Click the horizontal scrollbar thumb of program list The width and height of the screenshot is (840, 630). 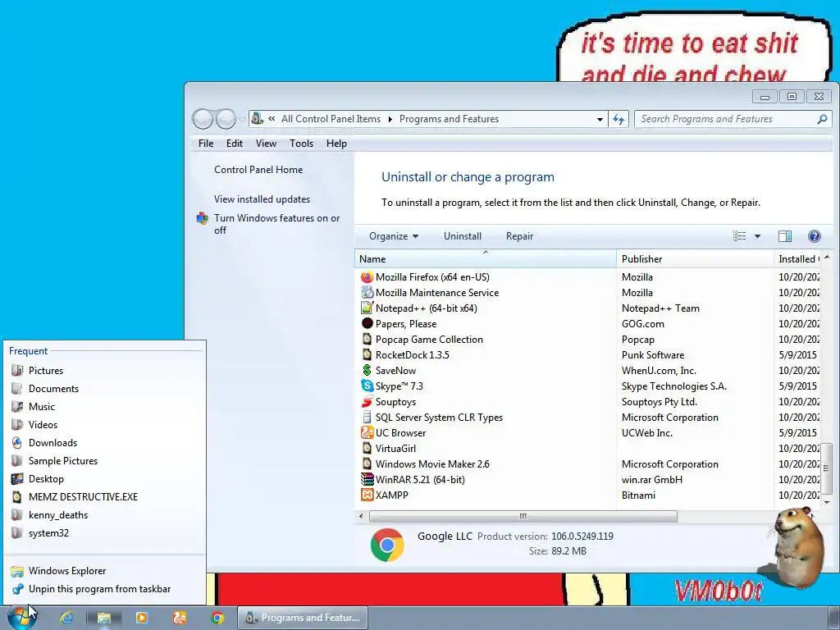pyautogui.click(x=523, y=516)
